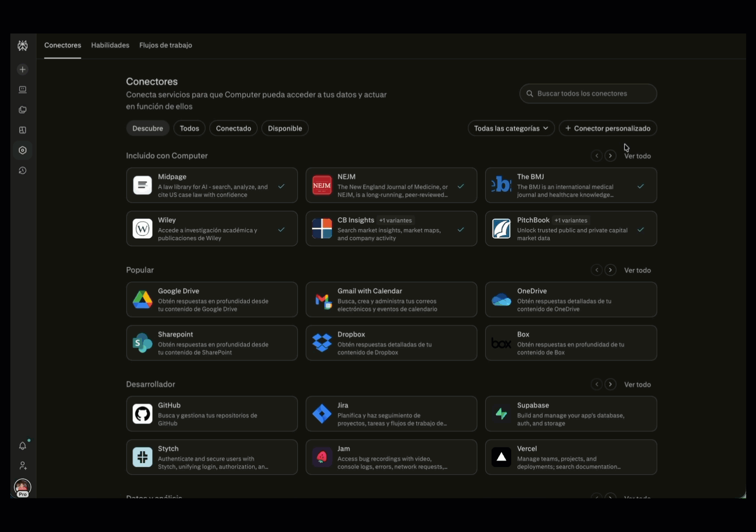Click the Wiley logo icon

142,229
